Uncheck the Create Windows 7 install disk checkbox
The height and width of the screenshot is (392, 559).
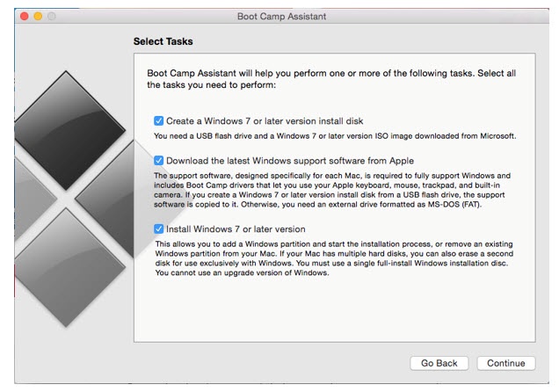(x=159, y=120)
